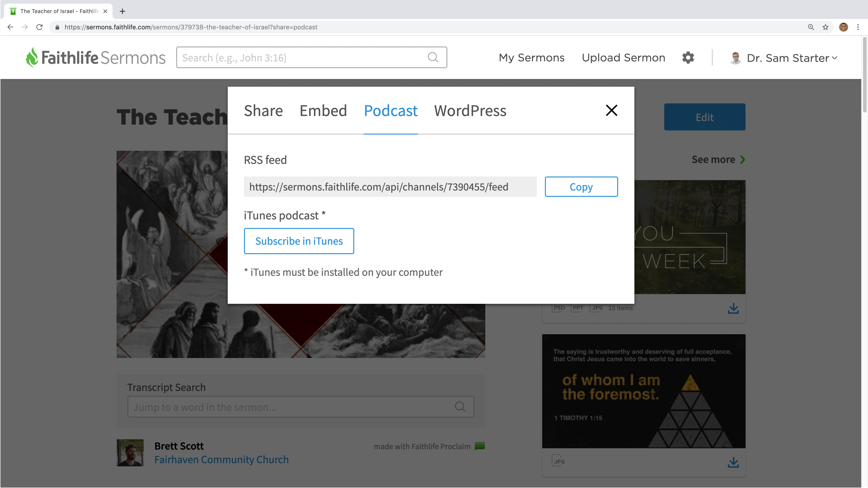Open the Chrome profile avatar
This screenshot has width=868, height=488.
click(x=843, y=27)
